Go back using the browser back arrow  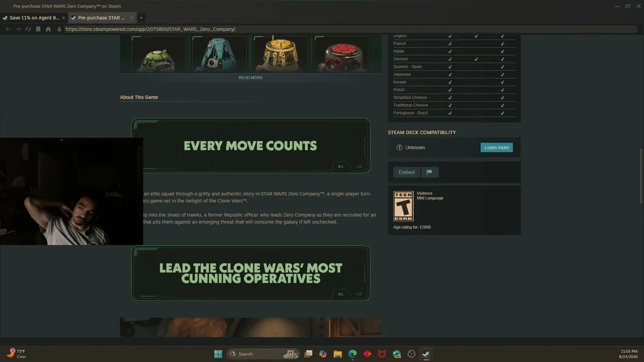(8, 29)
